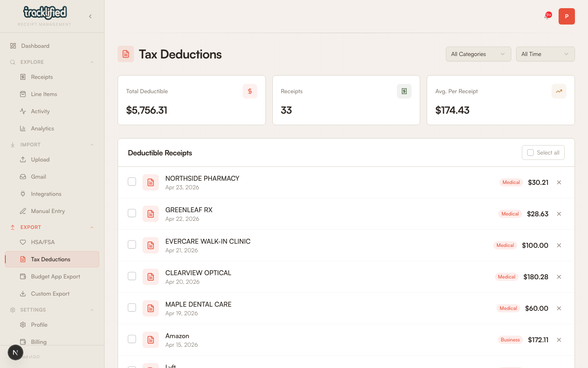Click the EVERCARE WALK-IN CLINIC document icon
The height and width of the screenshot is (368, 588).
click(151, 245)
